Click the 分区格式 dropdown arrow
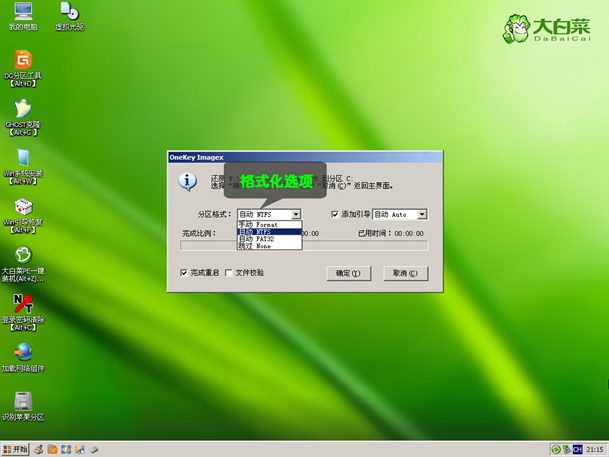The width and height of the screenshot is (609, 457). 296,214
